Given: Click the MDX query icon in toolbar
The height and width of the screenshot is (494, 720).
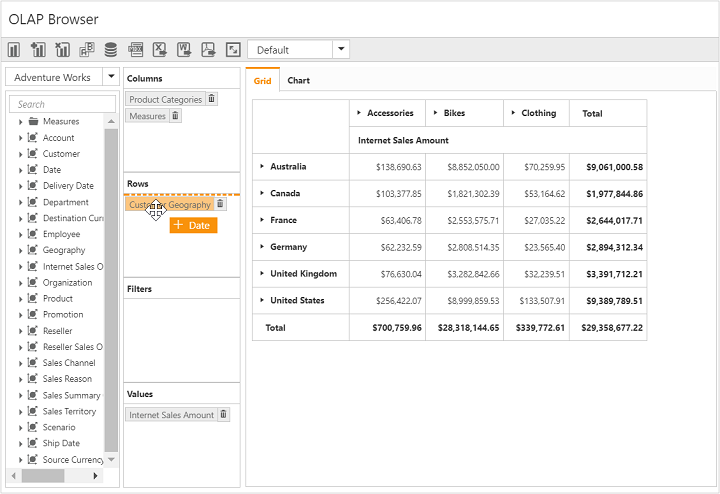Looking at the screenshot, I should [135, 50].
